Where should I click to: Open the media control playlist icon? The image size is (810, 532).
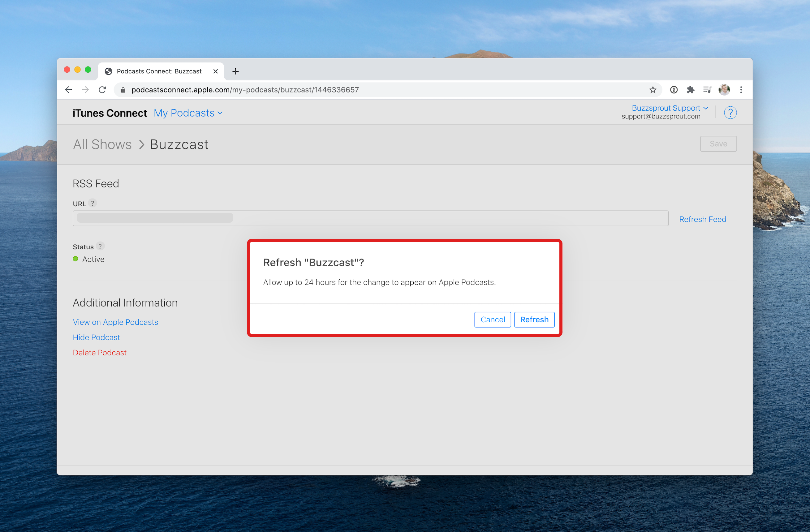[707, 90]
